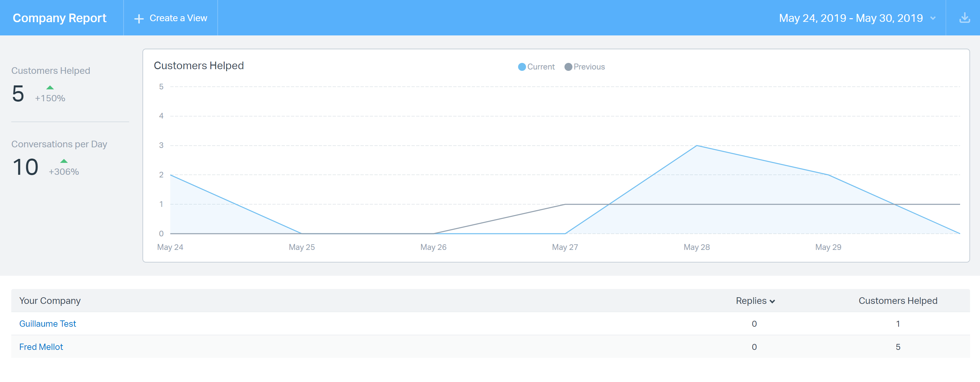
Task: Click the Customers Helped chart title
Action: tap(198, 66)
